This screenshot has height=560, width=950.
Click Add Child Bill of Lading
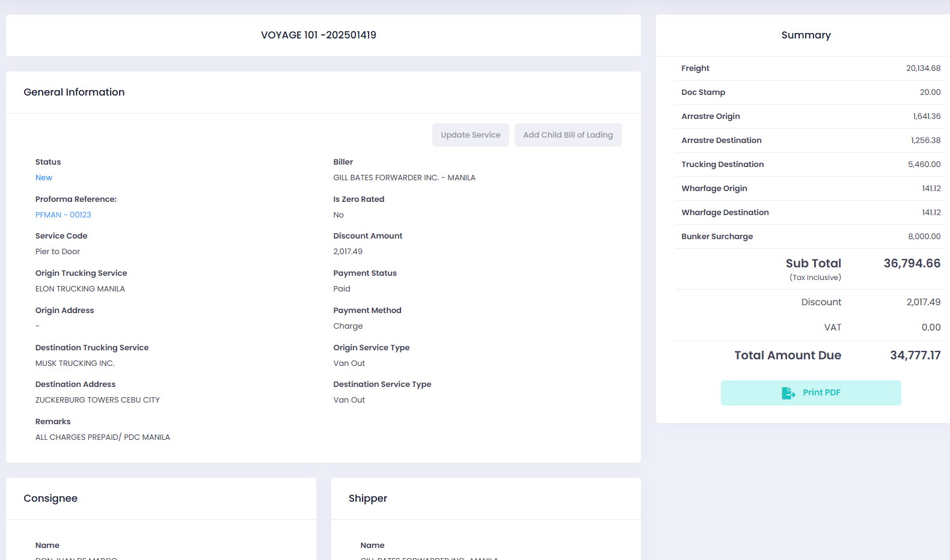coord(568,135)
